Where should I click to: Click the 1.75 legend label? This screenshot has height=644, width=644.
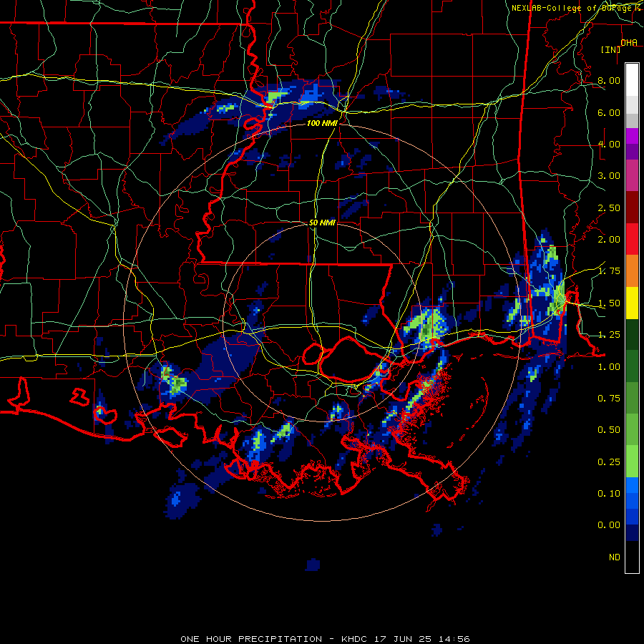609,271
